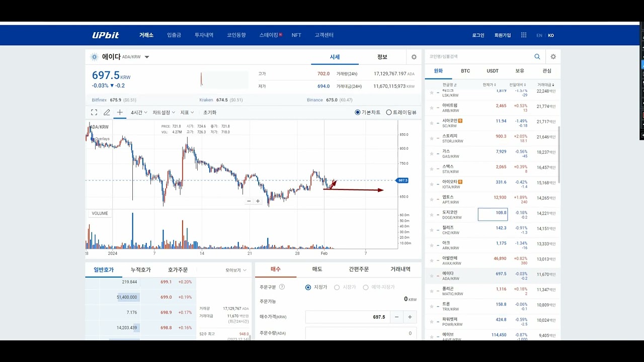Select 지정가 order type radio
The width and height of the screenshot is (644, 362).
[308, 287]
